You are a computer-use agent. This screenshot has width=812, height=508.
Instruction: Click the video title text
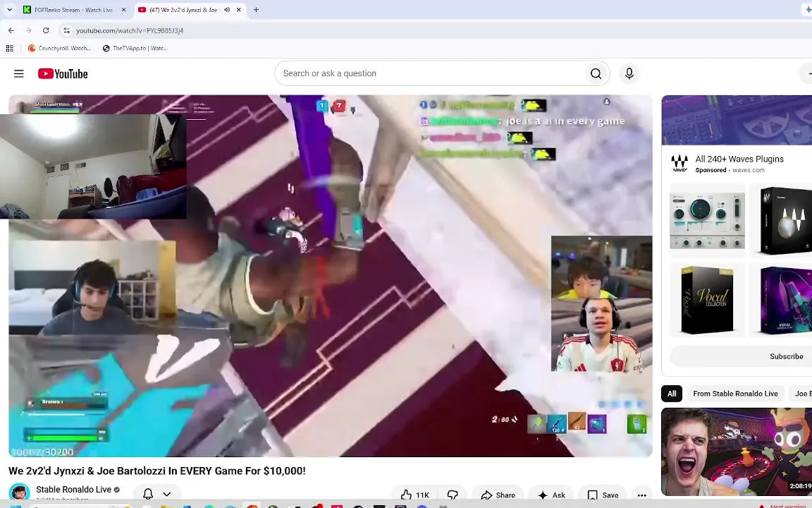pos(157,471)
